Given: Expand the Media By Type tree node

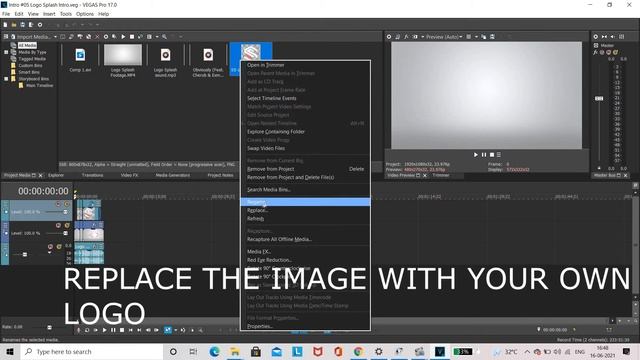Looking at the screenshot, I should 6,52.
